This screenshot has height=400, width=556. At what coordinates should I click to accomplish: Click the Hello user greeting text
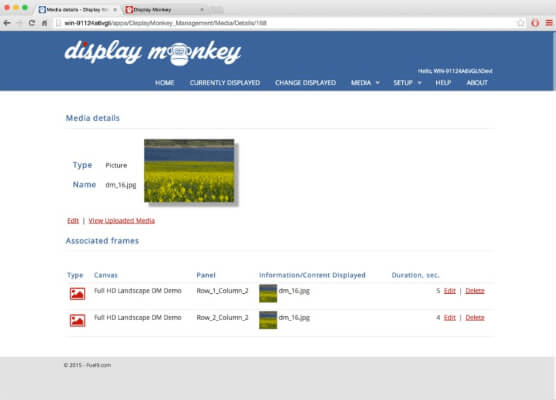pyautogui.click(x=455, y=71)
